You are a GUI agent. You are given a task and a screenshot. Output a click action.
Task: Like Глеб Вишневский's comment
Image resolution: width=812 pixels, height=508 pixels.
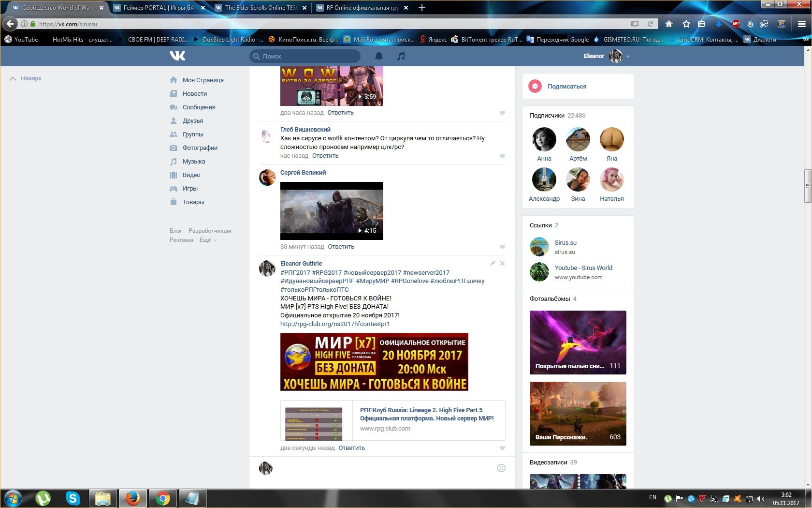tap(502, 156)
